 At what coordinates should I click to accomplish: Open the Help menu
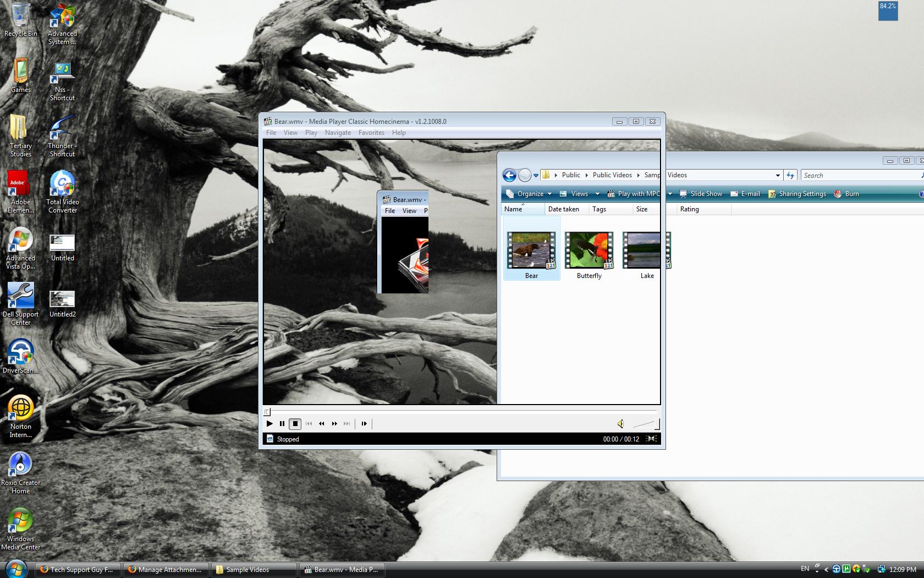[x=399, y=133]
